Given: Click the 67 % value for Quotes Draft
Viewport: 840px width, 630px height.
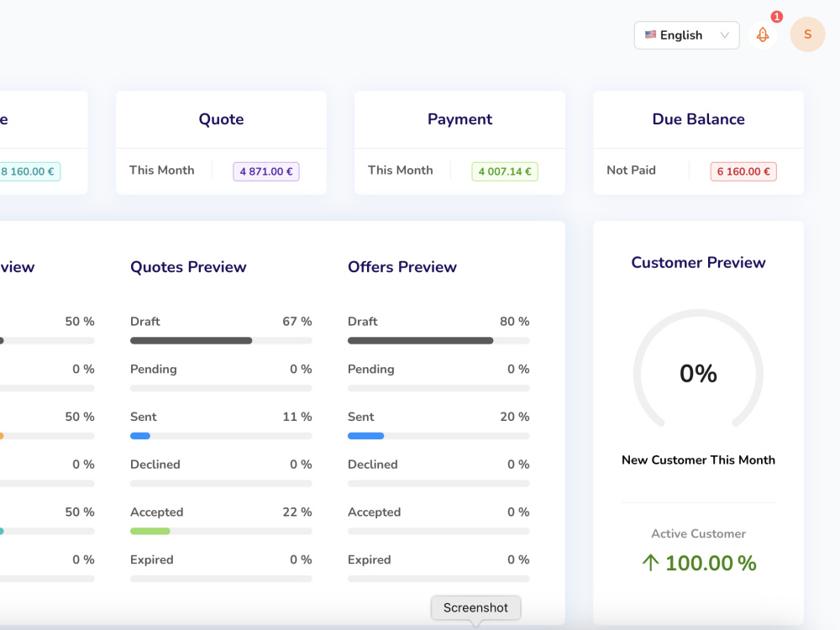Looking at the screenshot, I should [297, 322].
